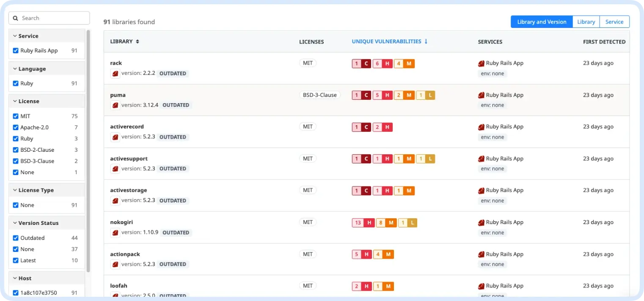Open the rack library details

[116, 63]
